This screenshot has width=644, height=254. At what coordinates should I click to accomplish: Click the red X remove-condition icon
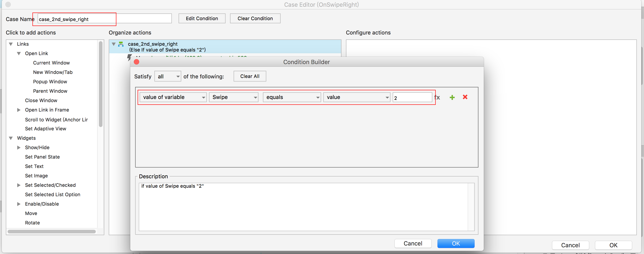click(x=465, y=97)
